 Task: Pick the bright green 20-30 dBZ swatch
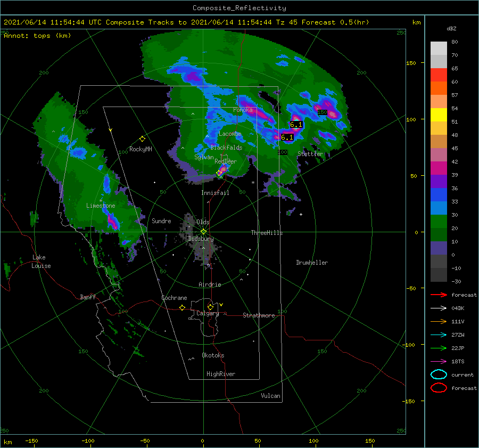(x=439, y=222)
